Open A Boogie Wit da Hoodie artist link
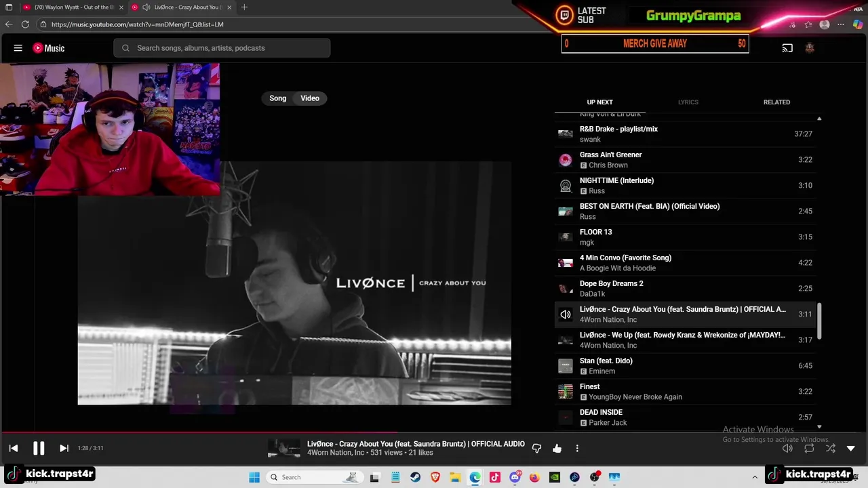Viewport: 868px width, 488px height. click(x=618, y=268)
